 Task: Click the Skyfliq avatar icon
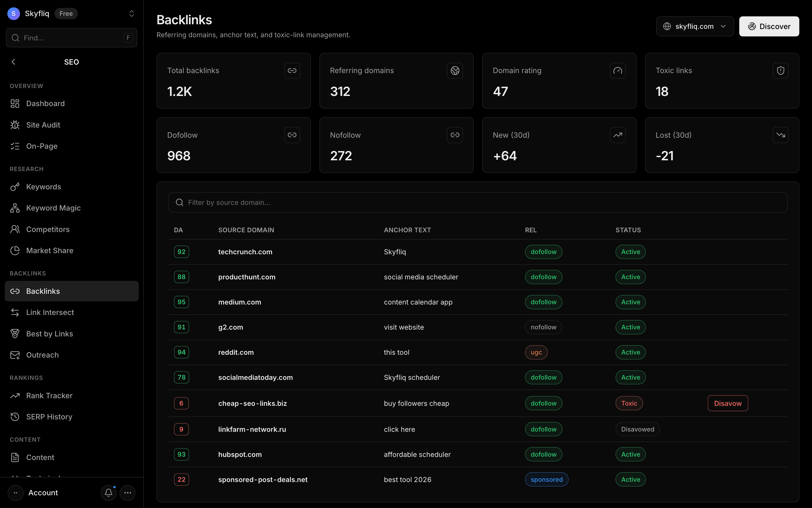[x=14, y=14]
